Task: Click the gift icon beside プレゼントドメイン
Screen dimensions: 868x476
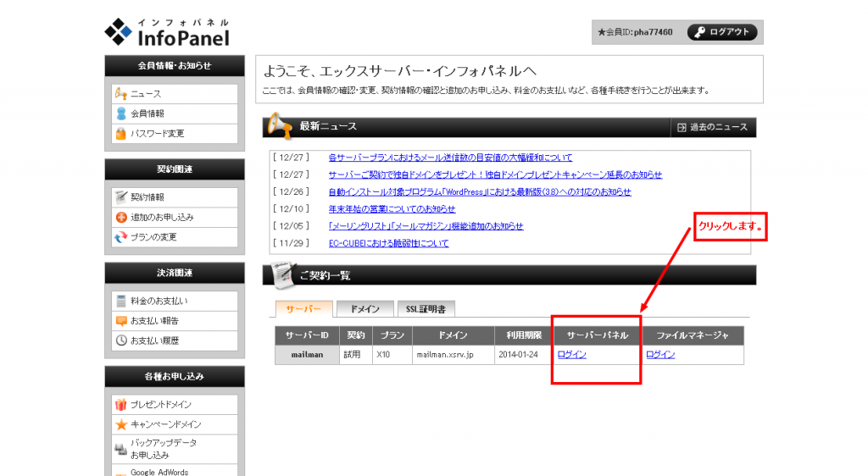Action: 120,405
